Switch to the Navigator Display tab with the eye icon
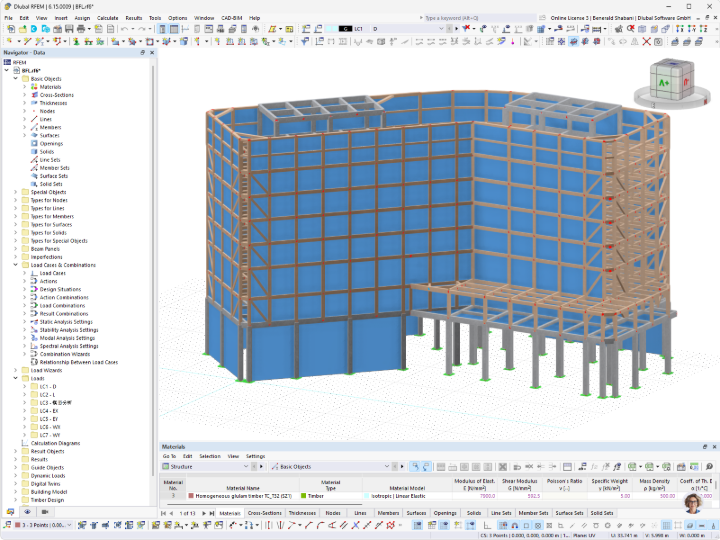The width and height of the screenshot is (720, 540). coord(28,512)
